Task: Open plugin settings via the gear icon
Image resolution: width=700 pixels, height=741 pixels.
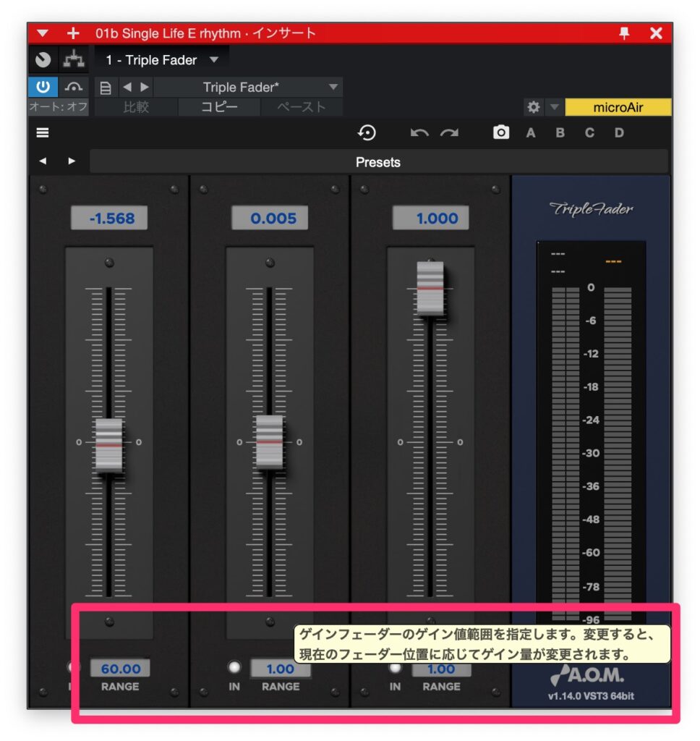Action: pos(534,107)
